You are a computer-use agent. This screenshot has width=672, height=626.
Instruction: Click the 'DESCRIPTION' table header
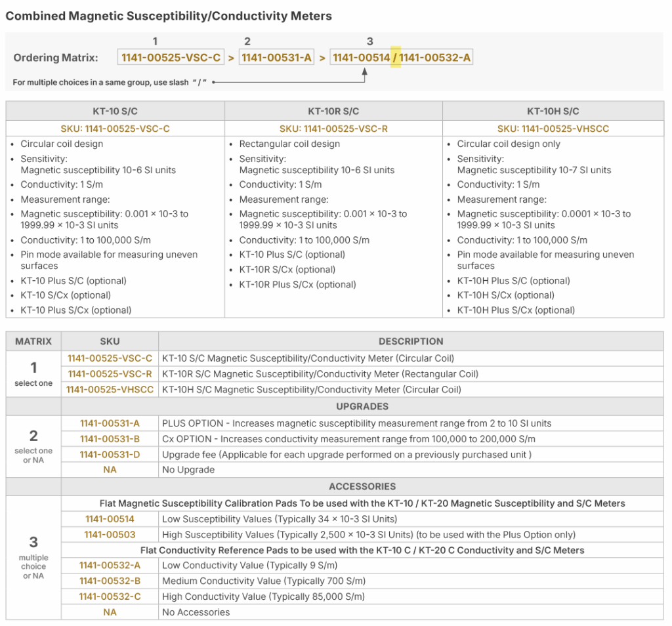coord(411,341)
